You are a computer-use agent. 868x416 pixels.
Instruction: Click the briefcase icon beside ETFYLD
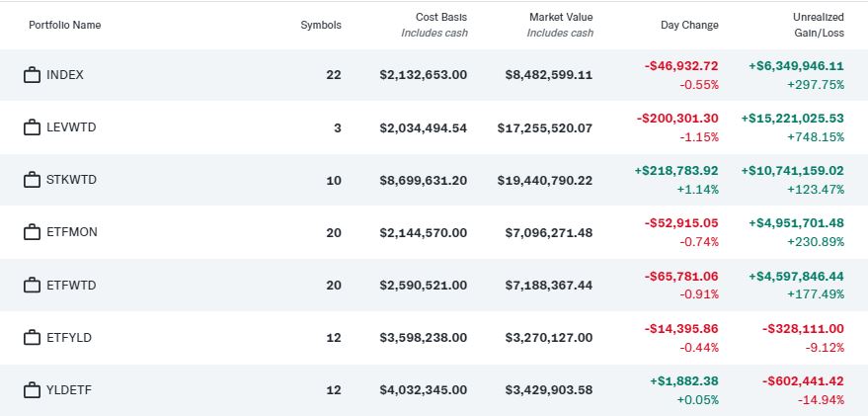[32, 337]
